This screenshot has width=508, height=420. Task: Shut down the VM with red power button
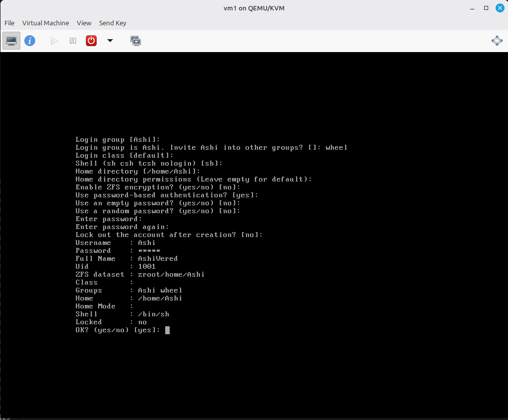(x=91, y=41)
